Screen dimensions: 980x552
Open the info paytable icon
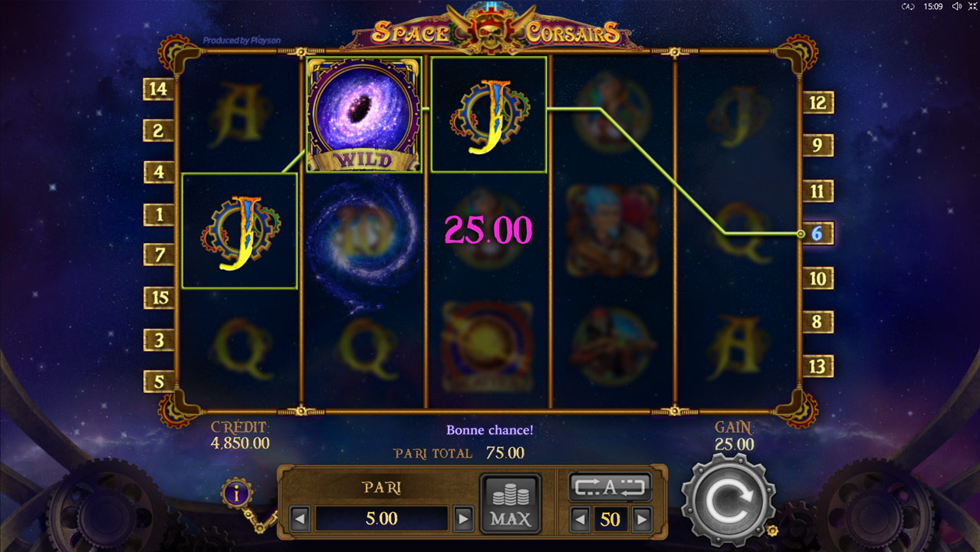(x=236, y=493)
